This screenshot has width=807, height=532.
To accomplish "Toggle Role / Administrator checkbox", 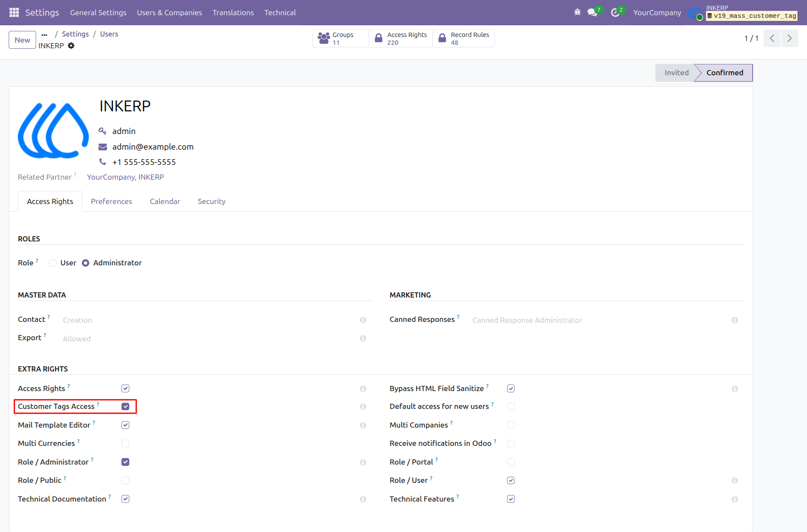I will tap(125, 462).
